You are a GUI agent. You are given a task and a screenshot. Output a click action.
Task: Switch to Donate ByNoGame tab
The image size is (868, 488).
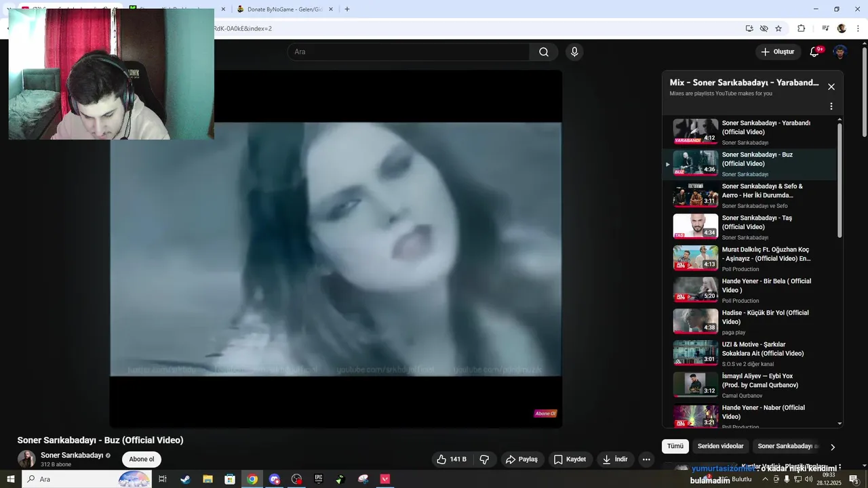(285, 9)
